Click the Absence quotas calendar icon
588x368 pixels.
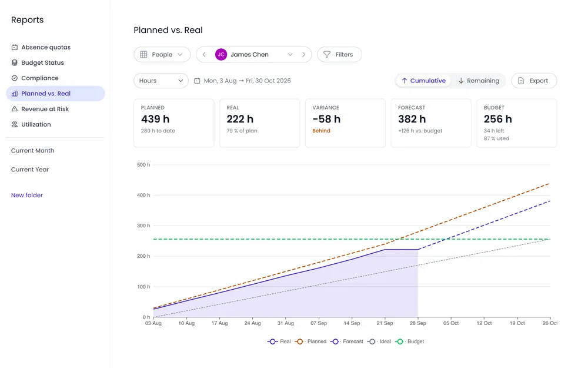15,47
